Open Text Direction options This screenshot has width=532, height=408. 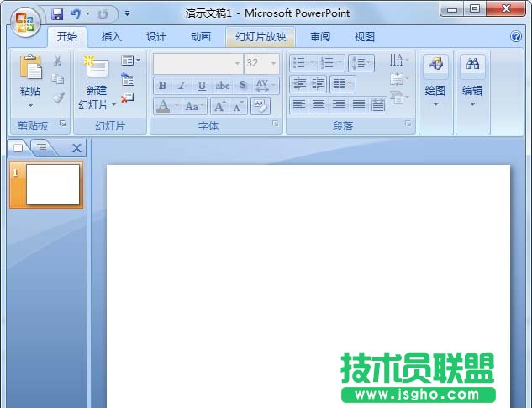[x=399, y=61]
